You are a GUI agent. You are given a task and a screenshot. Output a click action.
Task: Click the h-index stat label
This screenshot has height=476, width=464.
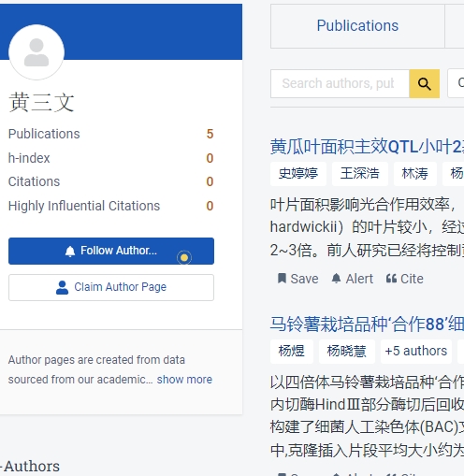tap(29, 158)
